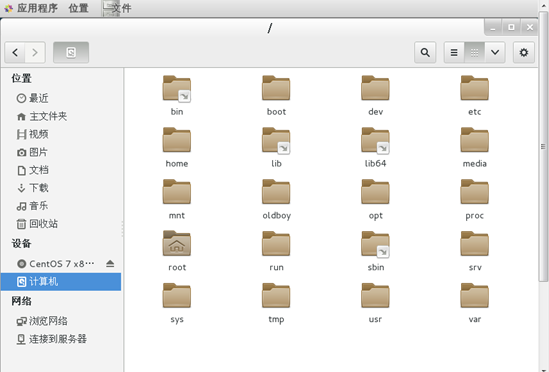Open the bin folder
Viewport: 549px width, 372px height.
click(177, 89)
